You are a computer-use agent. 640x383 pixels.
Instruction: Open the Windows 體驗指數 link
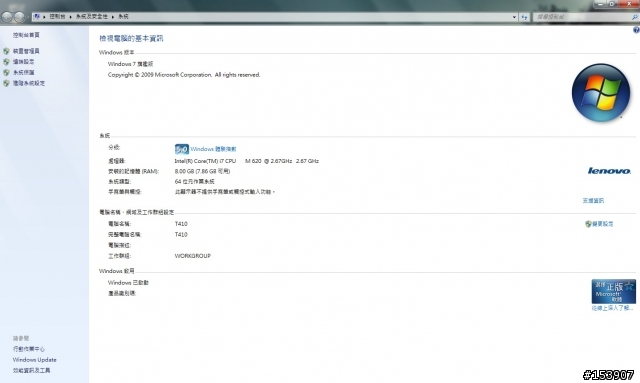213,149
